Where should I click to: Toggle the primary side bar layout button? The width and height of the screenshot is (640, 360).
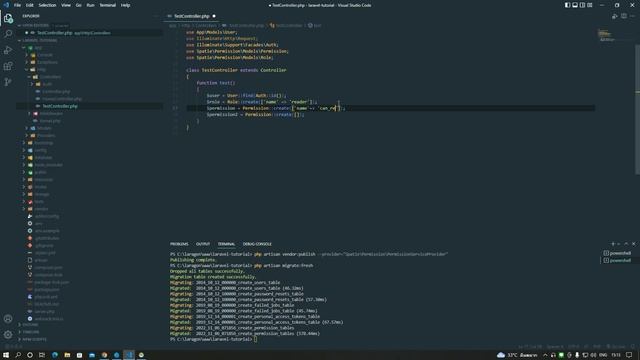coord(567,5)
